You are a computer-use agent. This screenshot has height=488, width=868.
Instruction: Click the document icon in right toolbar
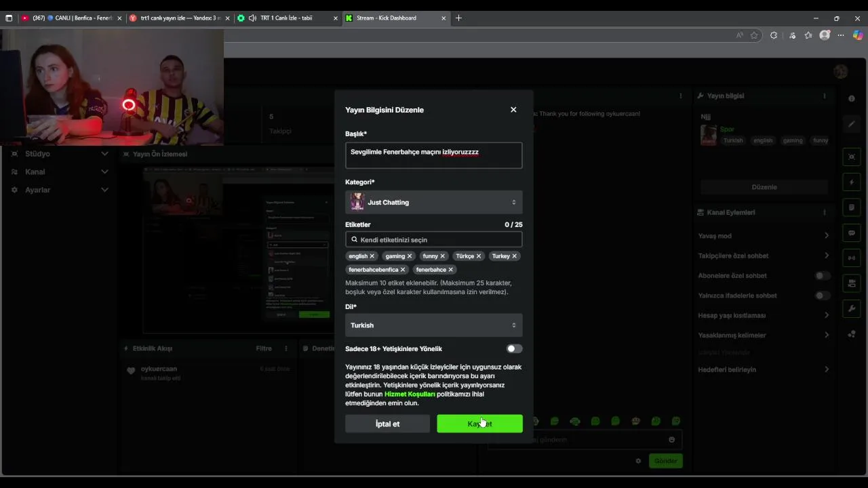point(852,207)
